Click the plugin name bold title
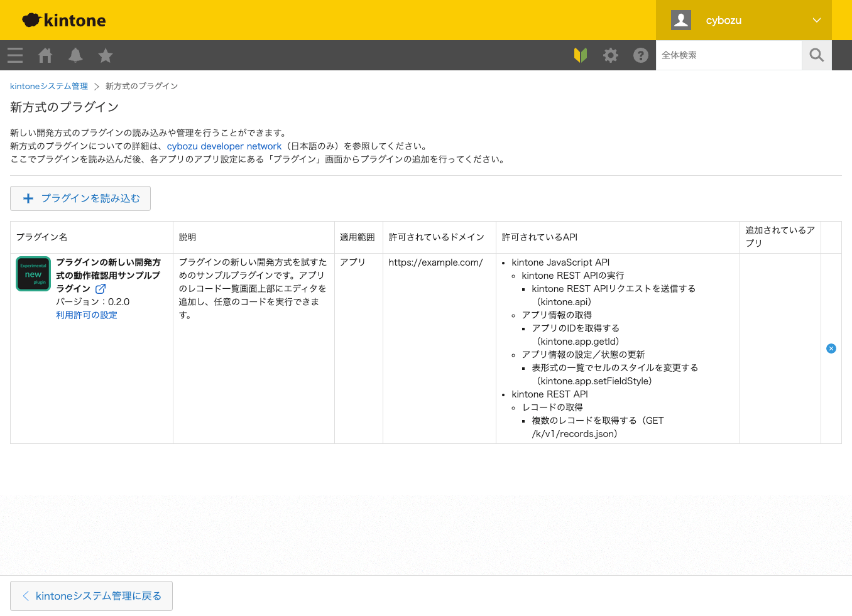The image size is (852, 616). [x=108, y=276]
